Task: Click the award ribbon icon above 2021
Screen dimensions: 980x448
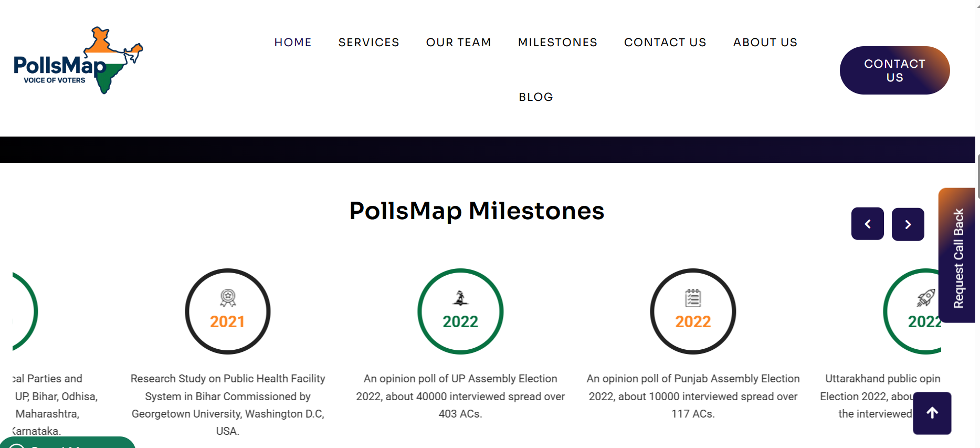Action: [x=228, y=298]
